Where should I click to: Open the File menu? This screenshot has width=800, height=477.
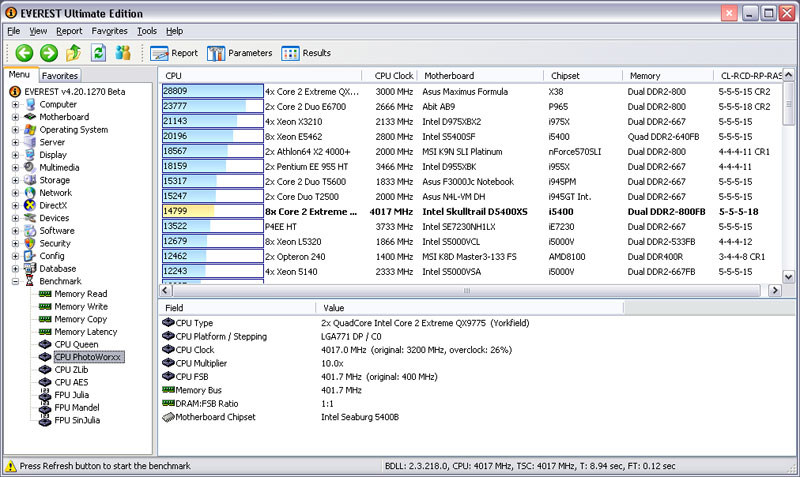tap(14, 31)
